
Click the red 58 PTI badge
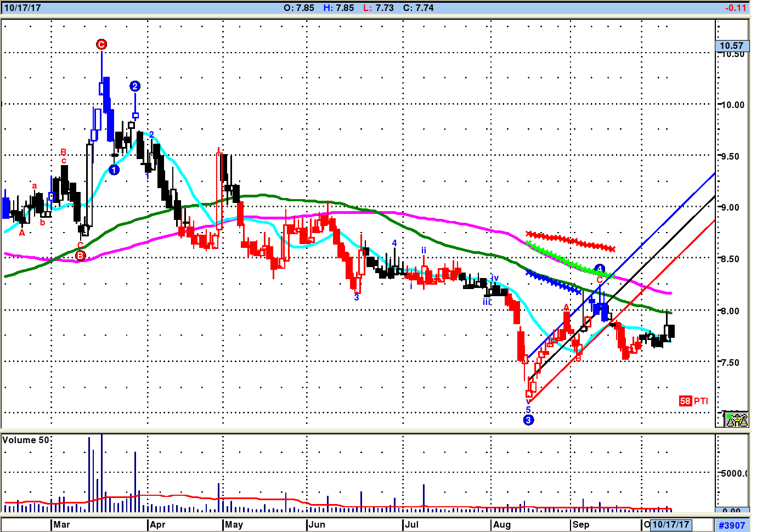coord(685,401)
